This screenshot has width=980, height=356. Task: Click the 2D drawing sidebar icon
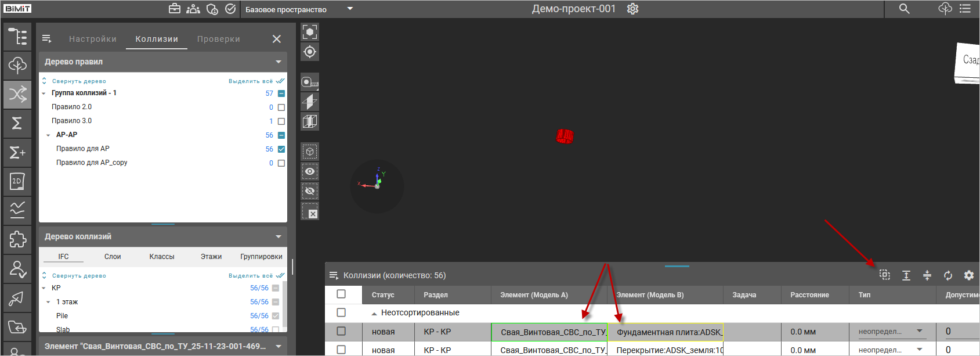(17, 181)
